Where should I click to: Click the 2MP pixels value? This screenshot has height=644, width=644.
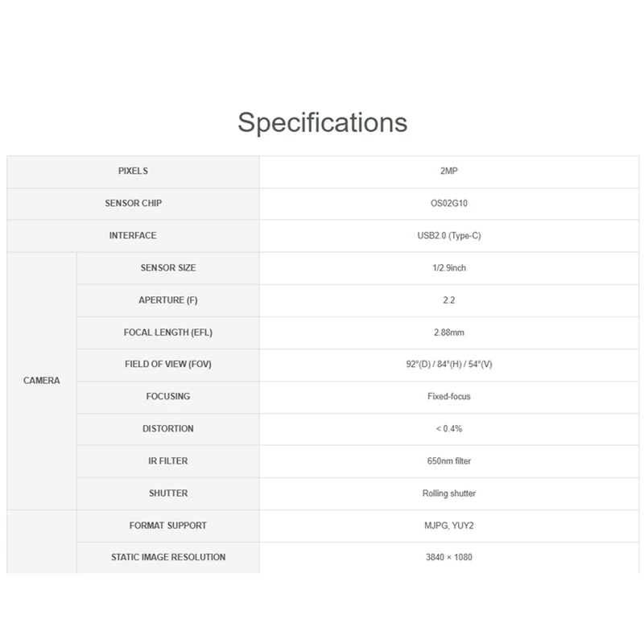coord(448,171)
